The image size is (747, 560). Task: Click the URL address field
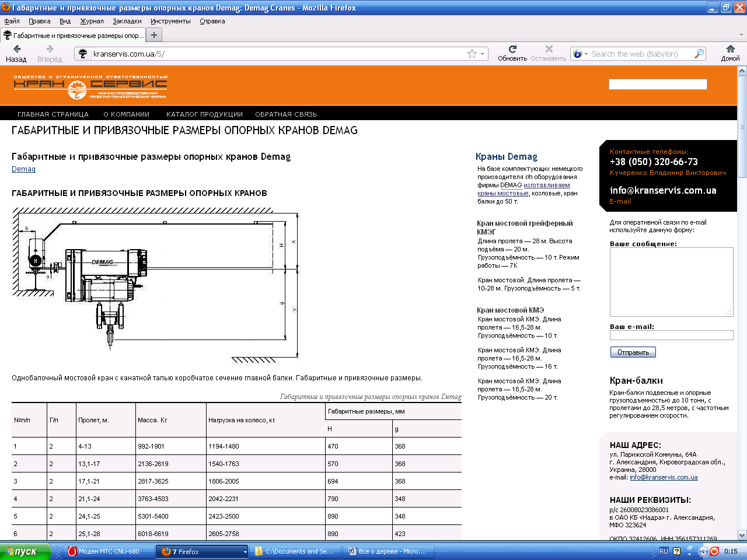pyautogui.click(x=279, y=54)
